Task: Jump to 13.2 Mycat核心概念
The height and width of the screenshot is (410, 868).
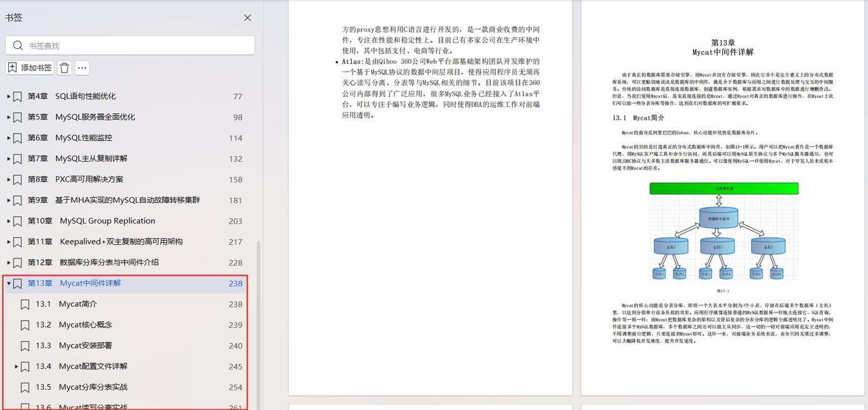Action: pyautogui.click(x=74, y=325)
